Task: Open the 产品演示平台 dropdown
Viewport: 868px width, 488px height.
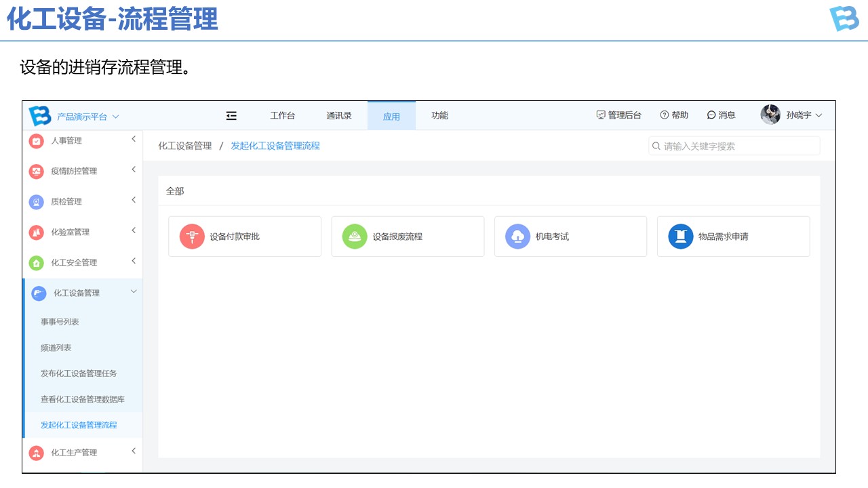Action: coord(87,117)
